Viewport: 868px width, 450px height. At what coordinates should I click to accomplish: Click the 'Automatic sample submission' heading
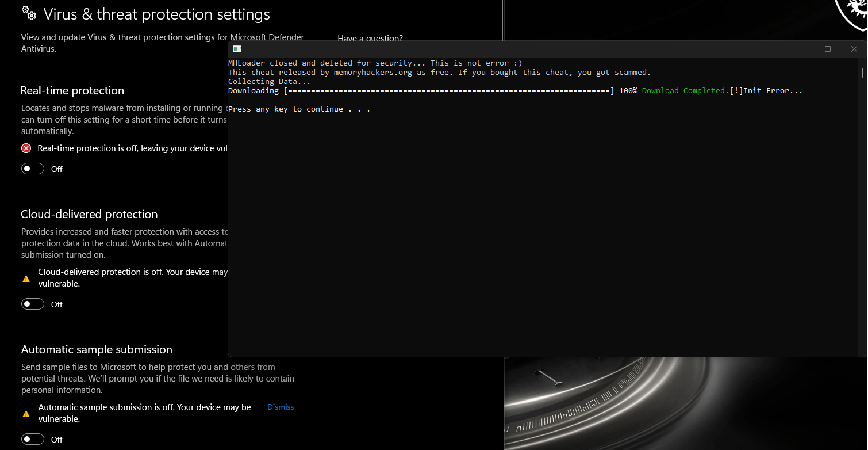(97, 349)
